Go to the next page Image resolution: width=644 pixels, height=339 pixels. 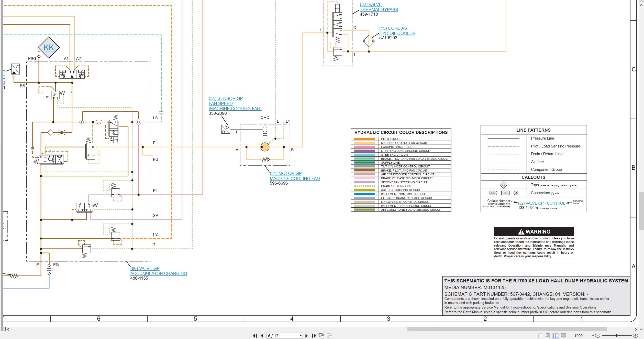(306, 336)
